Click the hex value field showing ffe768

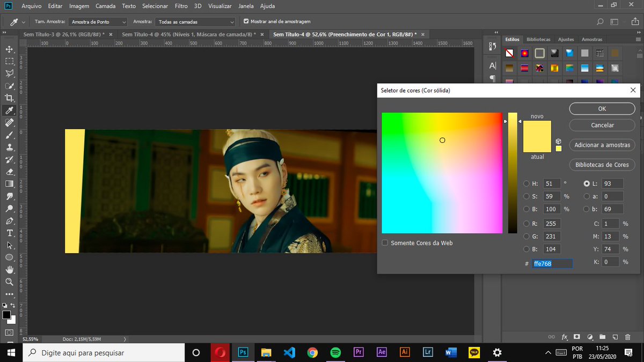[552, 263]
